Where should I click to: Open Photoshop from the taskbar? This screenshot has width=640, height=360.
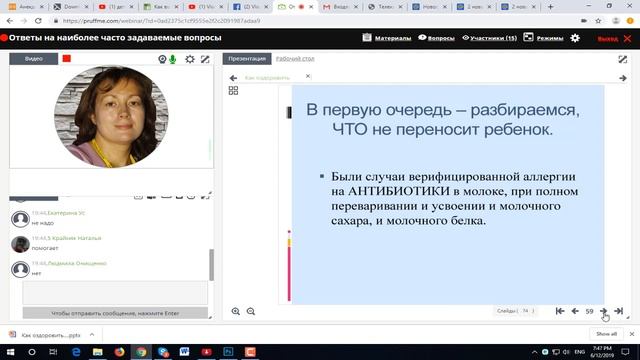pyautogui.click(x=228, y=351)
